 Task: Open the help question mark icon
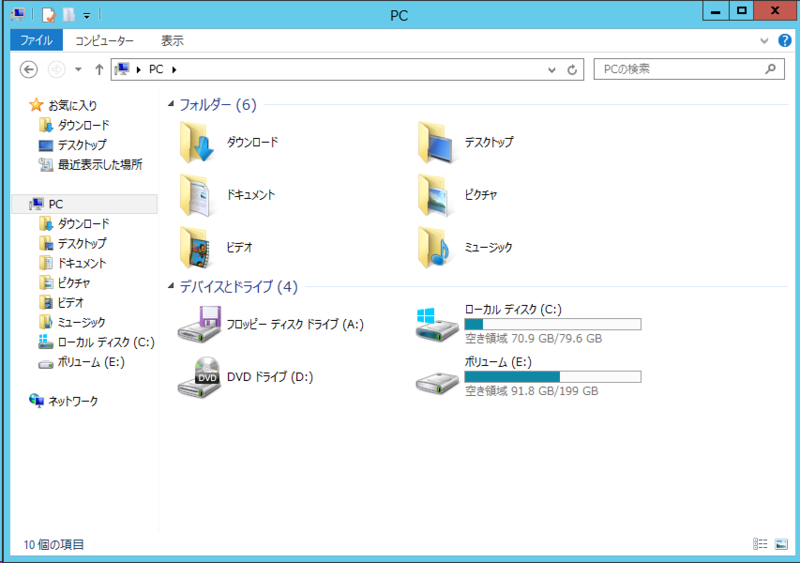coord(784,41)
